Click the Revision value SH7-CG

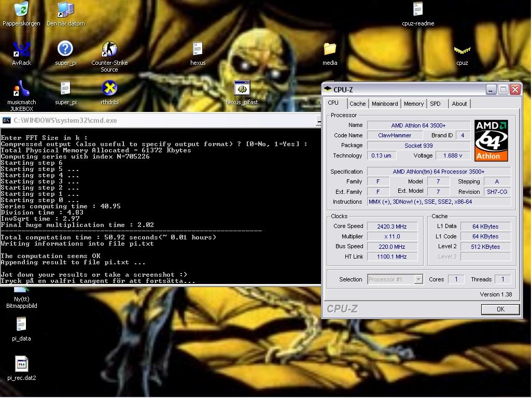(497, 192)
